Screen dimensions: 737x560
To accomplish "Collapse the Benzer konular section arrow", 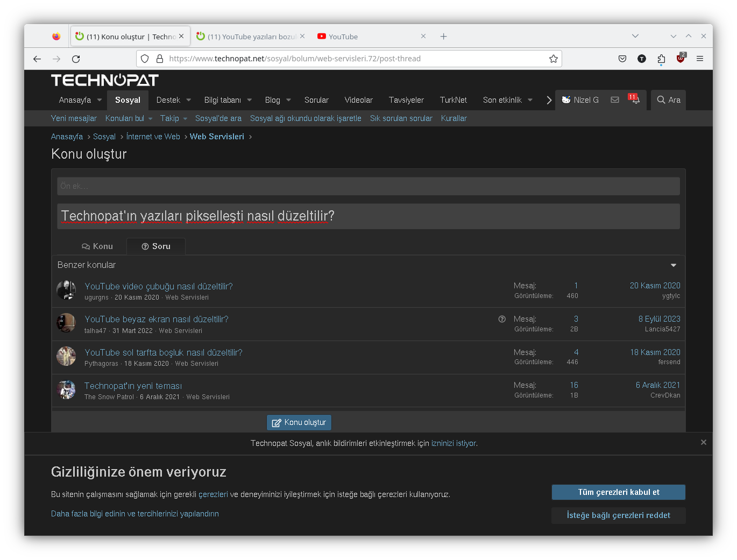I will (674, 265).
